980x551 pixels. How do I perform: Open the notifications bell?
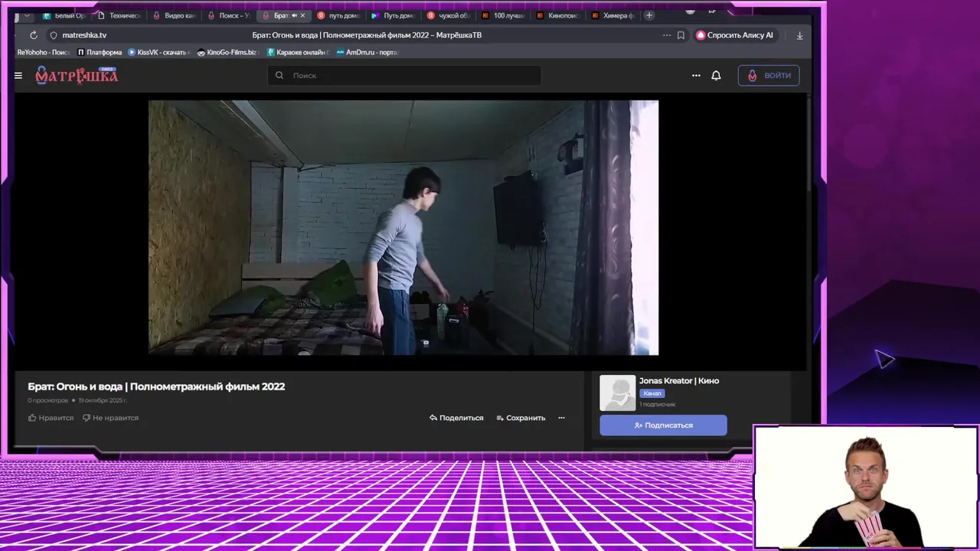(716, 76)
